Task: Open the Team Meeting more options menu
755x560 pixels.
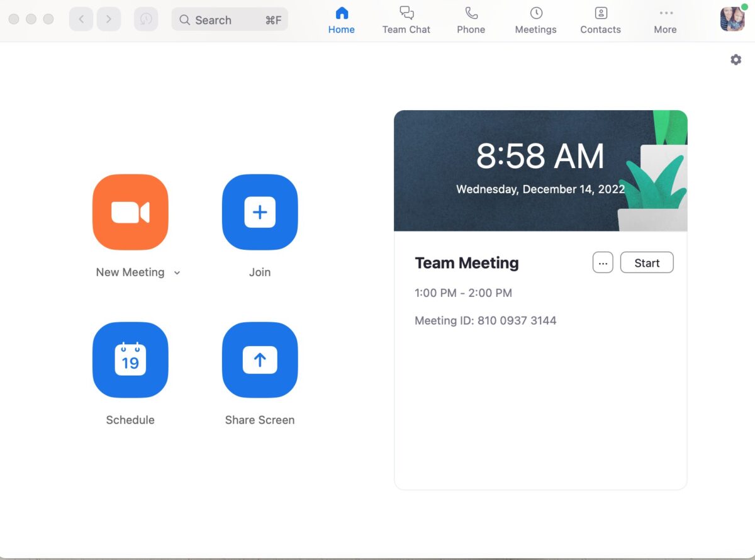Action: point(603,263)
